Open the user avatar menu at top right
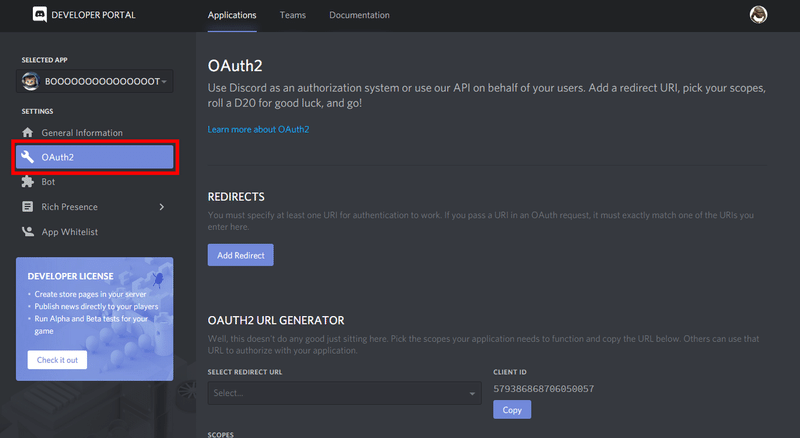 758,15
